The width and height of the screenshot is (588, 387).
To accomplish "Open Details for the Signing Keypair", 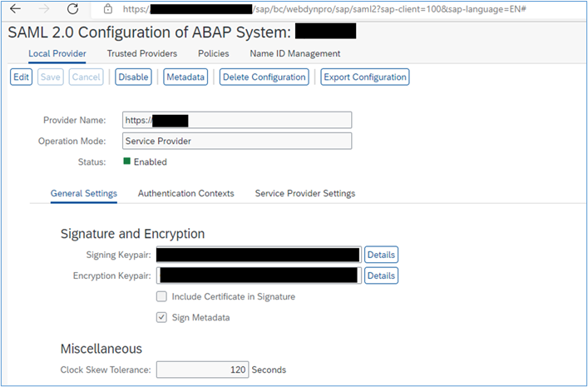I will [382, 255].
